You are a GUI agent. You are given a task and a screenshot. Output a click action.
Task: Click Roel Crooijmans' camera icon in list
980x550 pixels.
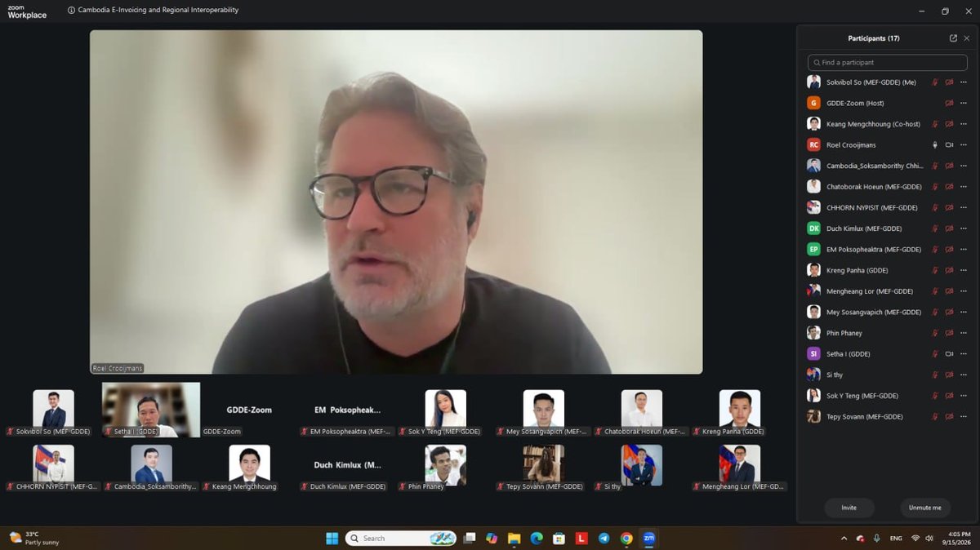(x=949, y=145)
